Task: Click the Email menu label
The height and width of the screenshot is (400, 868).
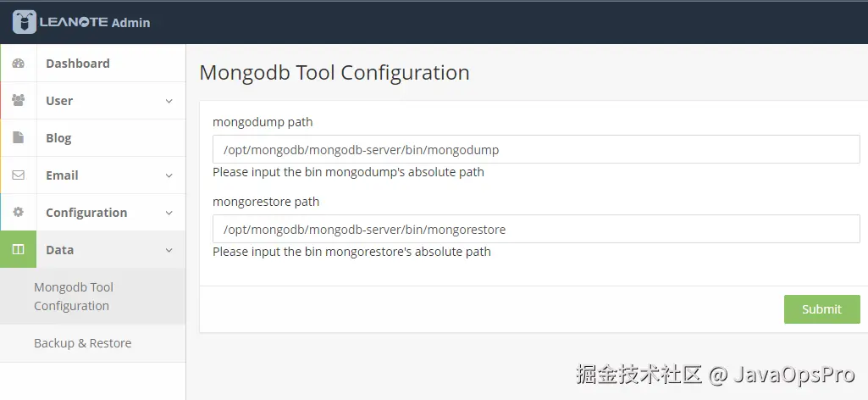Action: (x=62, y=175)
